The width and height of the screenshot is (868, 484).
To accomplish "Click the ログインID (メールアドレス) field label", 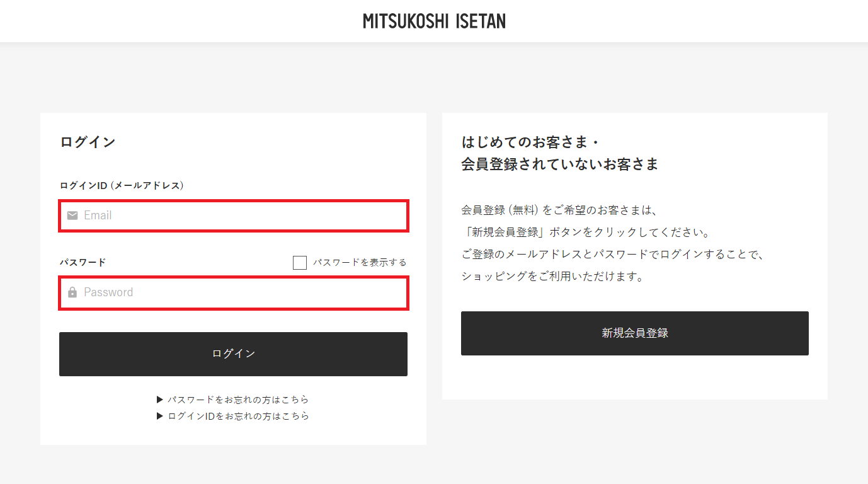I will click(x=122, y=185).
